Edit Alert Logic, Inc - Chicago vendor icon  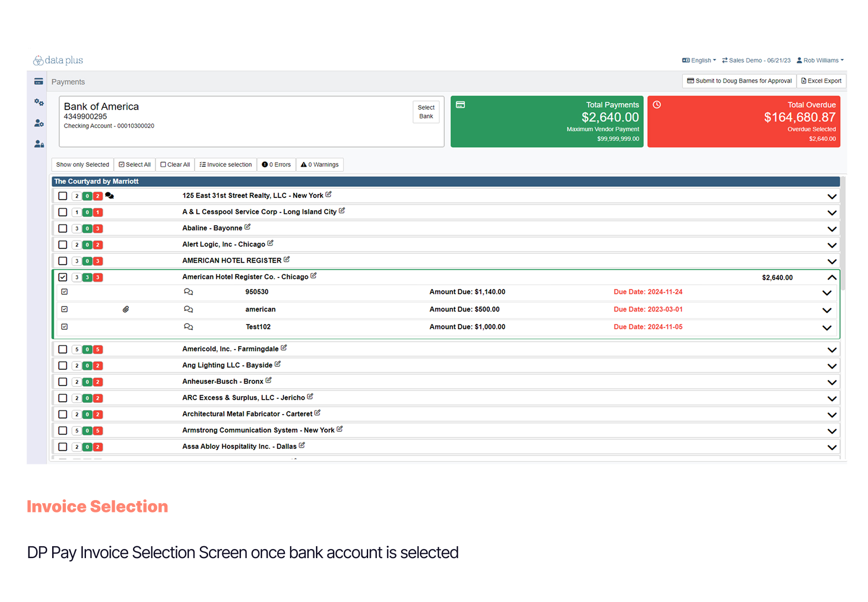point(270,243)
